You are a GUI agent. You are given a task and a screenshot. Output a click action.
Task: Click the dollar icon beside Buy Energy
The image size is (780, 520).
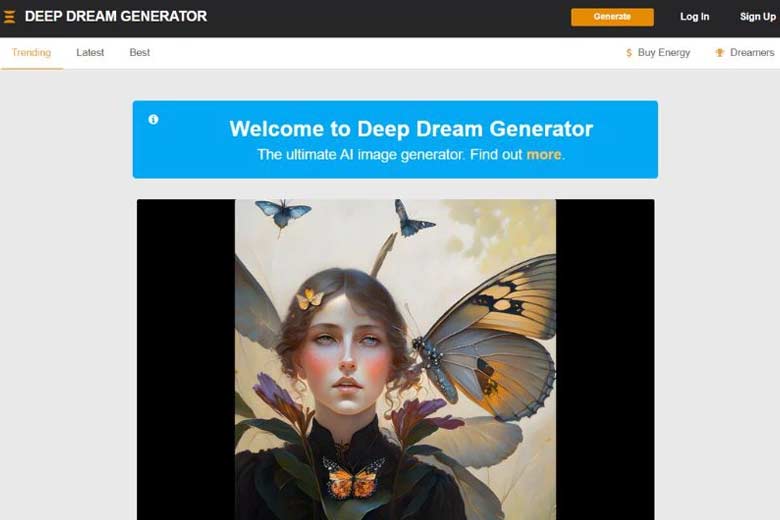click(629, 53)
